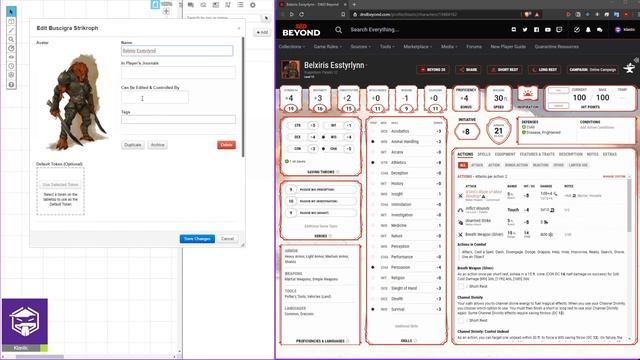The height and width of the screenshot is (360, 640).
Task: Expand the Tools menu dropdown
Action: 387,47
